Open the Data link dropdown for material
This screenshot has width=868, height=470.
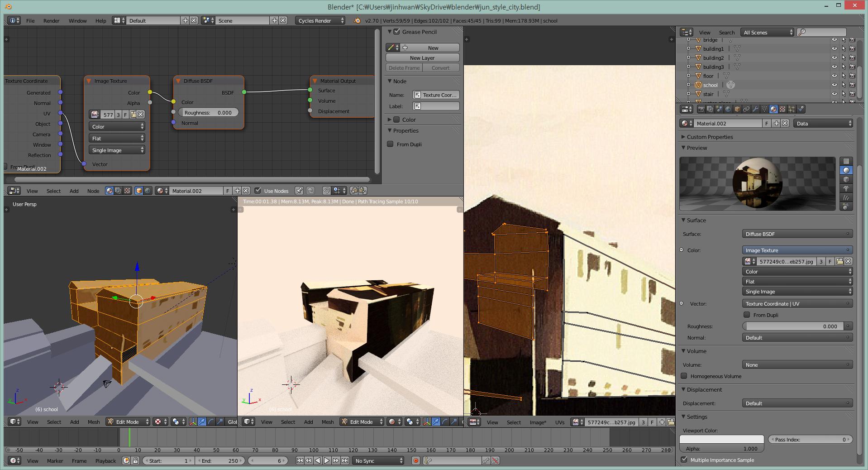click(823, 123)
